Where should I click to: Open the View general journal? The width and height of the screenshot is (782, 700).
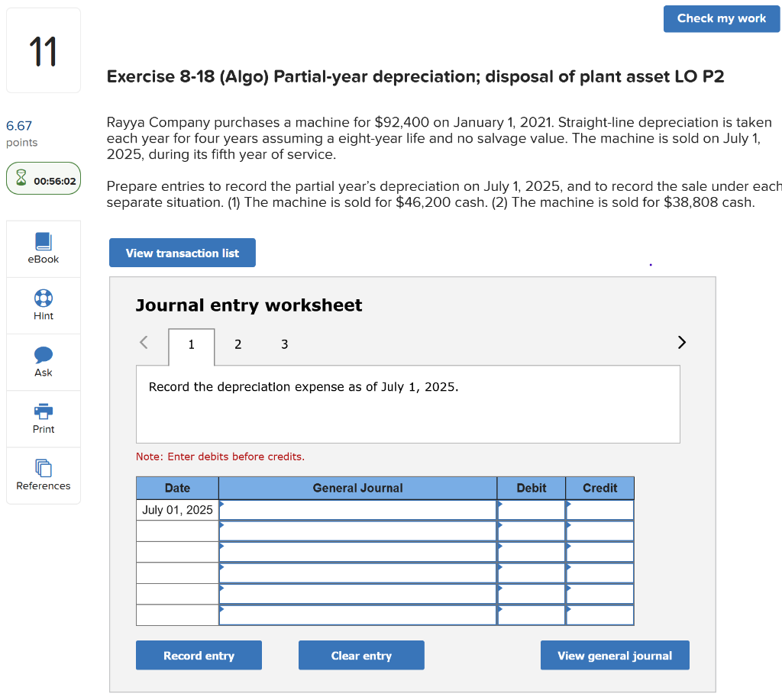pos(615,655)
